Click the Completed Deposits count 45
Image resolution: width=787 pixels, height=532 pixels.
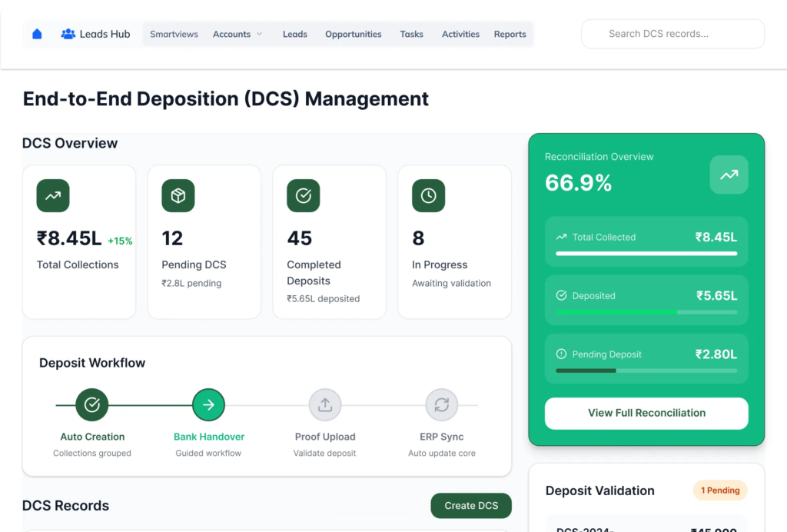(299, 238)
